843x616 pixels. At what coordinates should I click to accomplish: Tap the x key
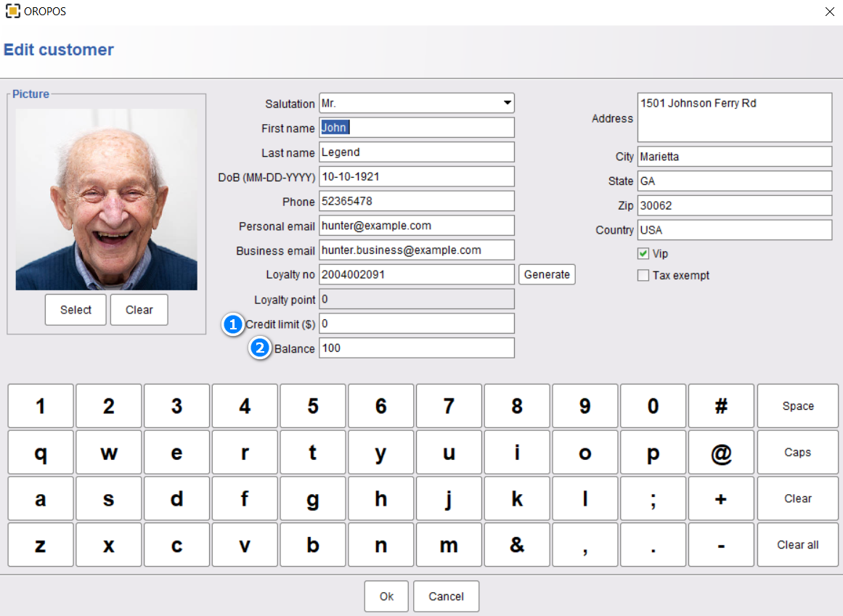(109, 545)
